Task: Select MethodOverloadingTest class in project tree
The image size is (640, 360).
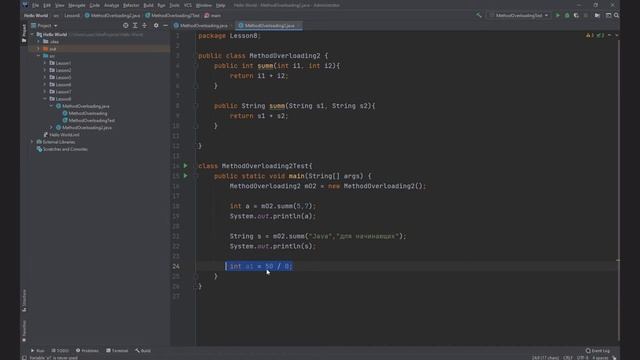Action: coord(89,120)
